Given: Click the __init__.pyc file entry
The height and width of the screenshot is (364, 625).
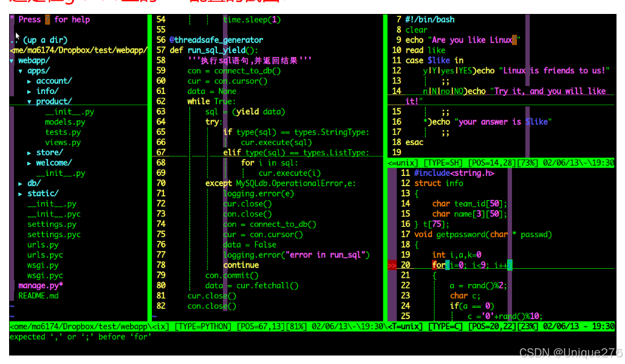Looking at the screenshot, I should (x=54, y=214).
